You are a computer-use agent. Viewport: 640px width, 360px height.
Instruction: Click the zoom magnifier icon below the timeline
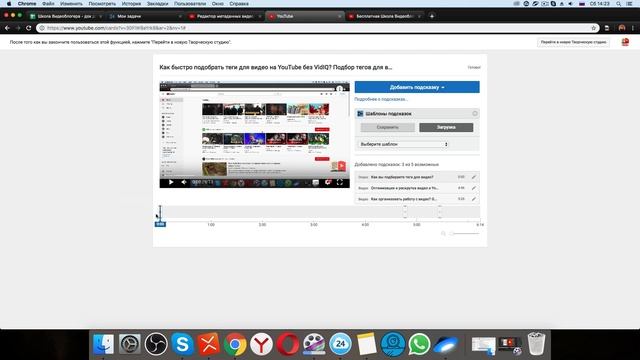coord(443,233)
